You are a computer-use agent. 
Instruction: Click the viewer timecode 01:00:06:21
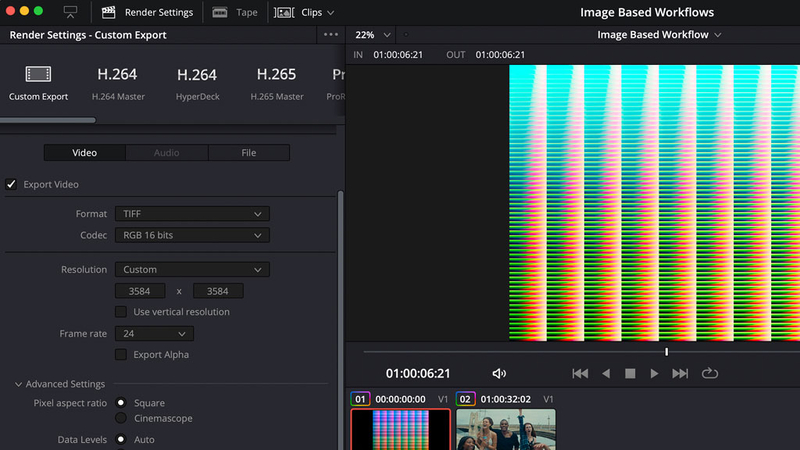tap(418, 373)
